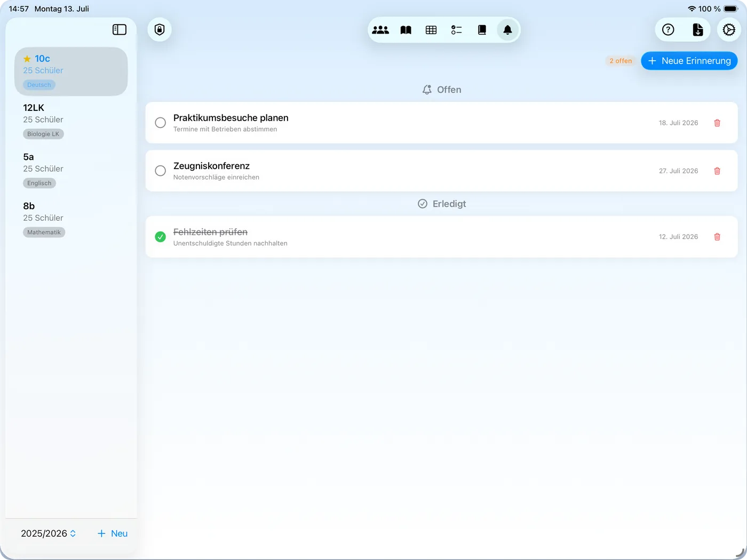Open the help question mark icon
The height and width of the screenshot is (560, 747).
668,30
